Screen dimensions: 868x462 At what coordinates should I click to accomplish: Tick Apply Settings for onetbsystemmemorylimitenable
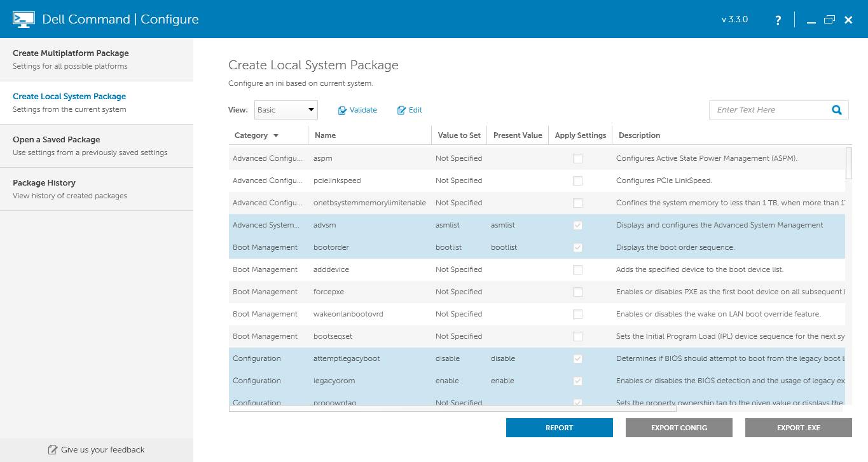[577, 203]
